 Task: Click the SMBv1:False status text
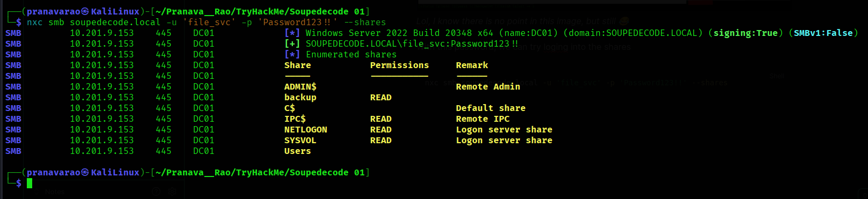[823, 33]
